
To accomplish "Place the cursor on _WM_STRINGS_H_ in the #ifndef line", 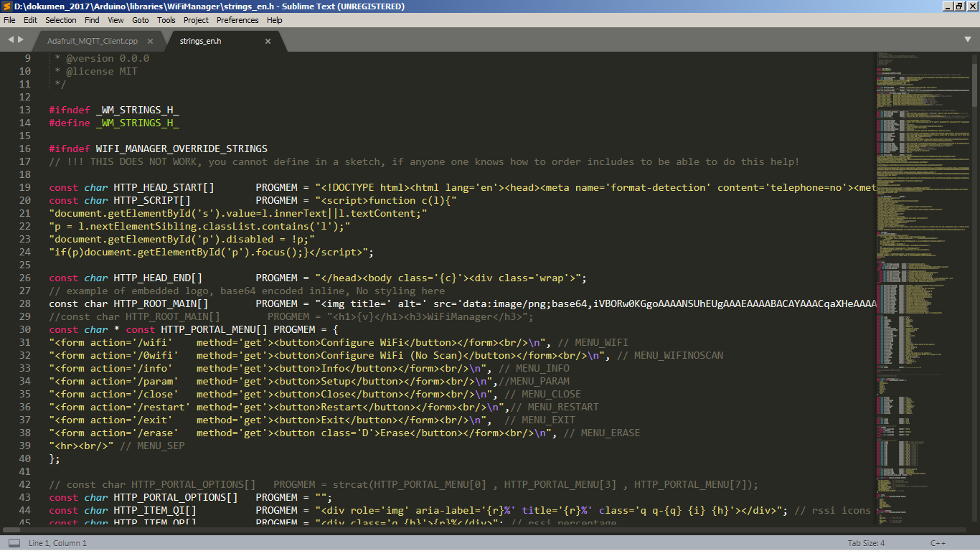I will (x=137, y=110).
